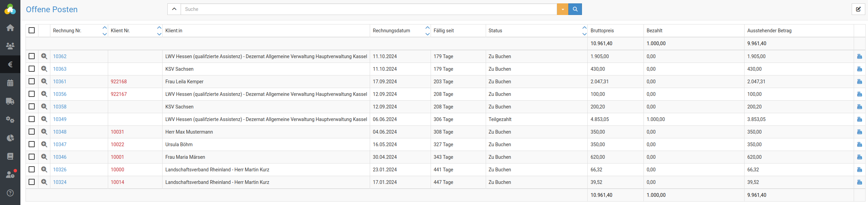Open the truck transport sidebar icon
The height and width of the screenshot is (205, 868).
tap(10, 101)
